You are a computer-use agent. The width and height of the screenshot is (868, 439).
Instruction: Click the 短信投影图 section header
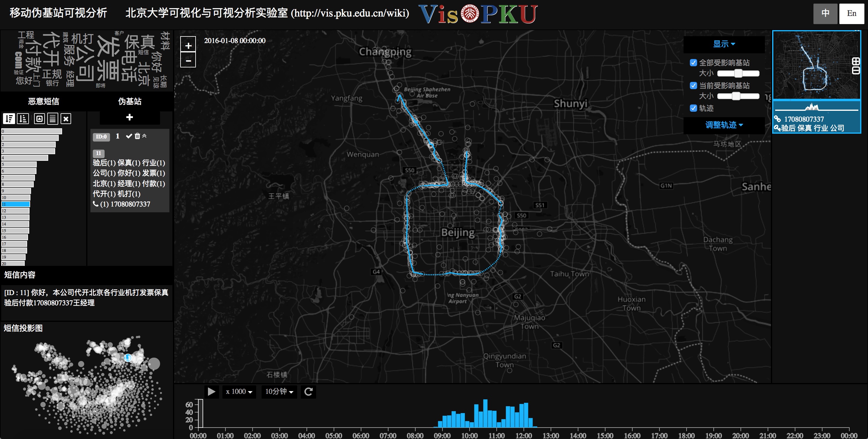pyautogui.click(x=23, y=328)
